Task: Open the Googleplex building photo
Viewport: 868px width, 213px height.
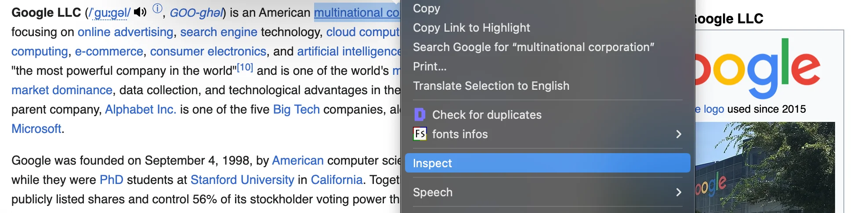Action: pos(765,168)
